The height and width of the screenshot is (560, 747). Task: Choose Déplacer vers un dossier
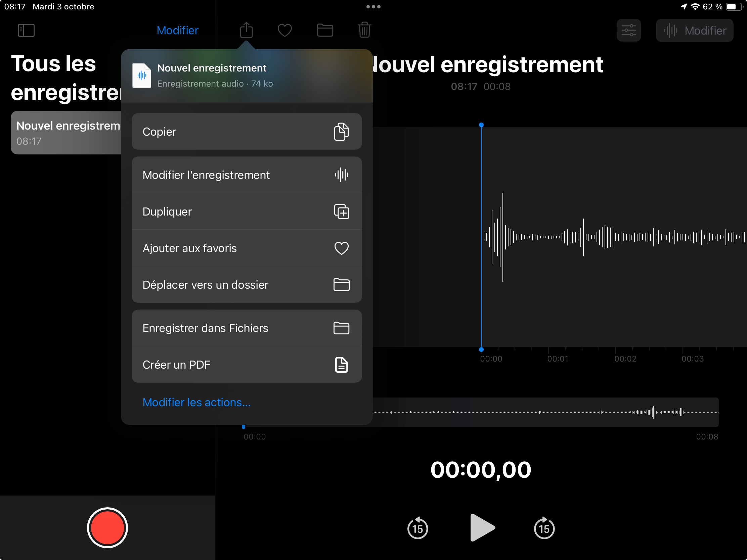point(247,285)
